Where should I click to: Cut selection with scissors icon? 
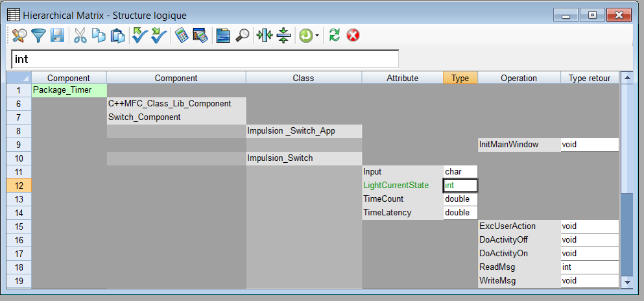point(80,36)
